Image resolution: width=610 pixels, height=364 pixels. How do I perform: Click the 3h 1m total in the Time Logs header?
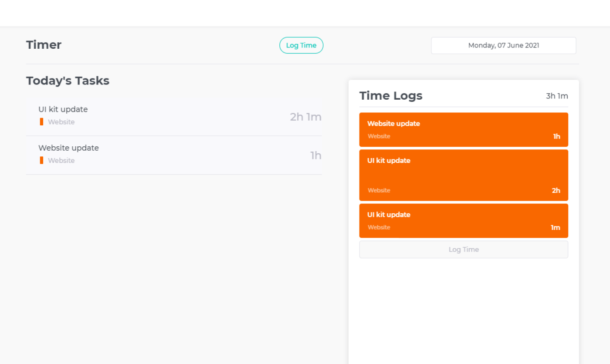pyautogui.click(x=556, y=96)
